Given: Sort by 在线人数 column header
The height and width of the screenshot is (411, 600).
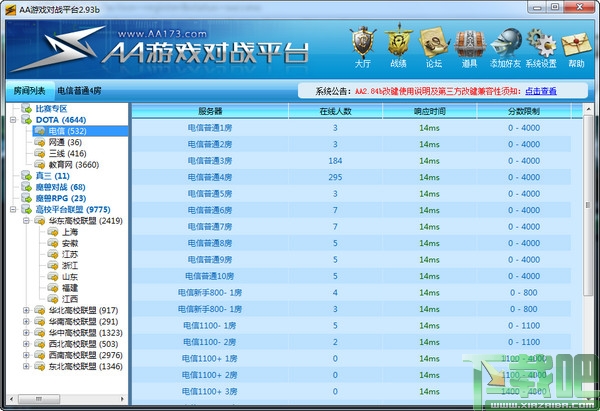Looking at the screenshot, I should tap(335, 110).
